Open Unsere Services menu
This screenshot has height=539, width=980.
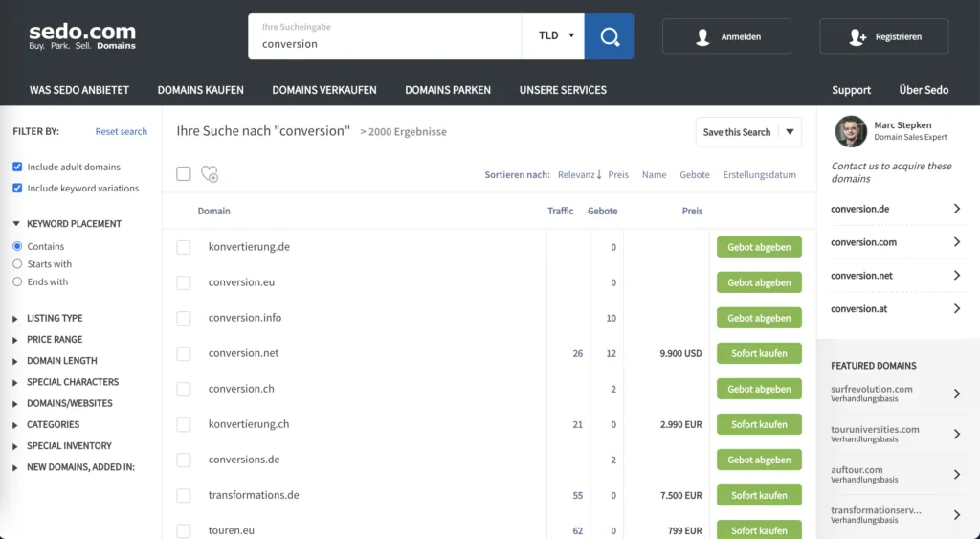pos(563,90)
